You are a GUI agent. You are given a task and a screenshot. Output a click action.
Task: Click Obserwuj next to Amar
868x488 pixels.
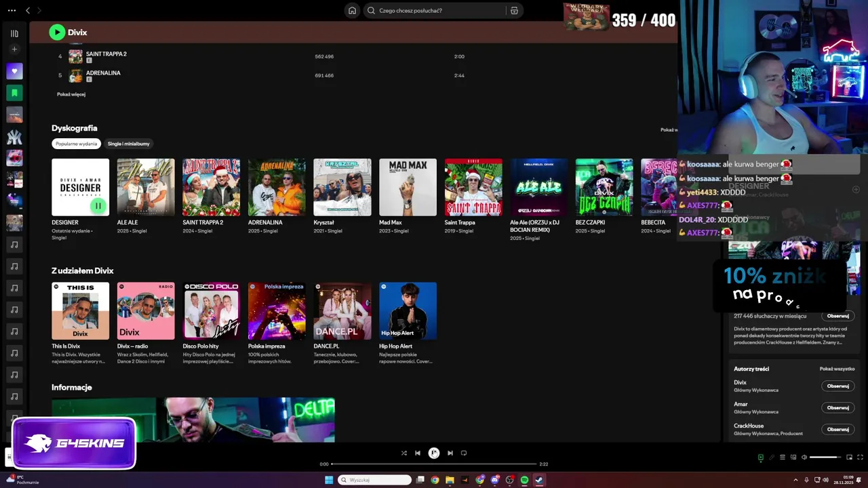coord(837,407)
